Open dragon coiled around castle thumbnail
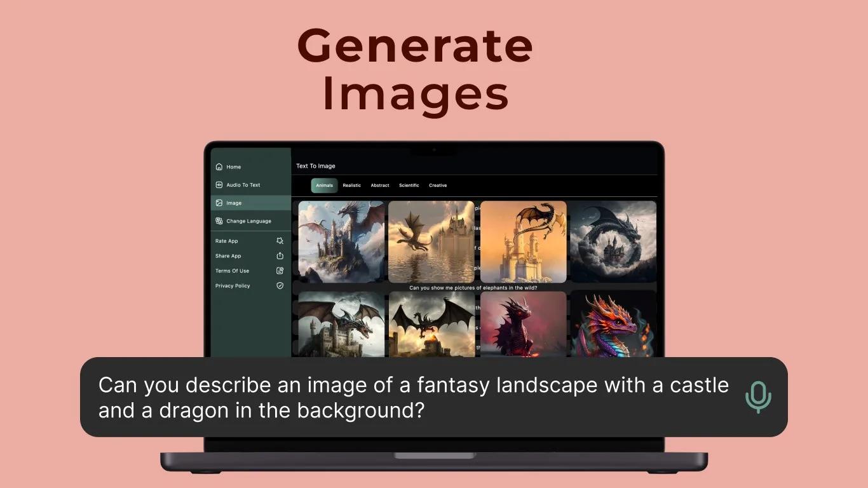The height and width of the screenshot is (488, 868). 613,242
